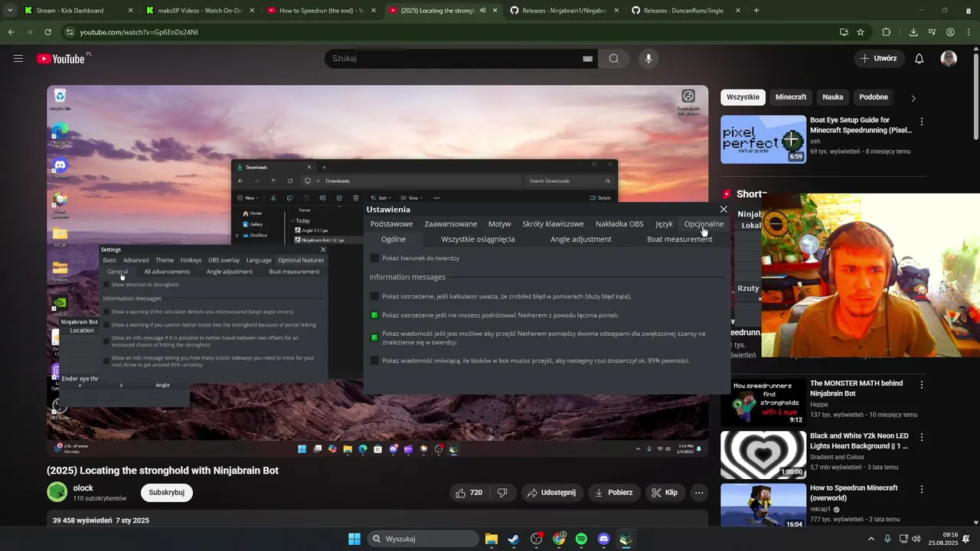Open the media controls toolbar icon
This screenshot has width=980, height=551.
[932, 32]
